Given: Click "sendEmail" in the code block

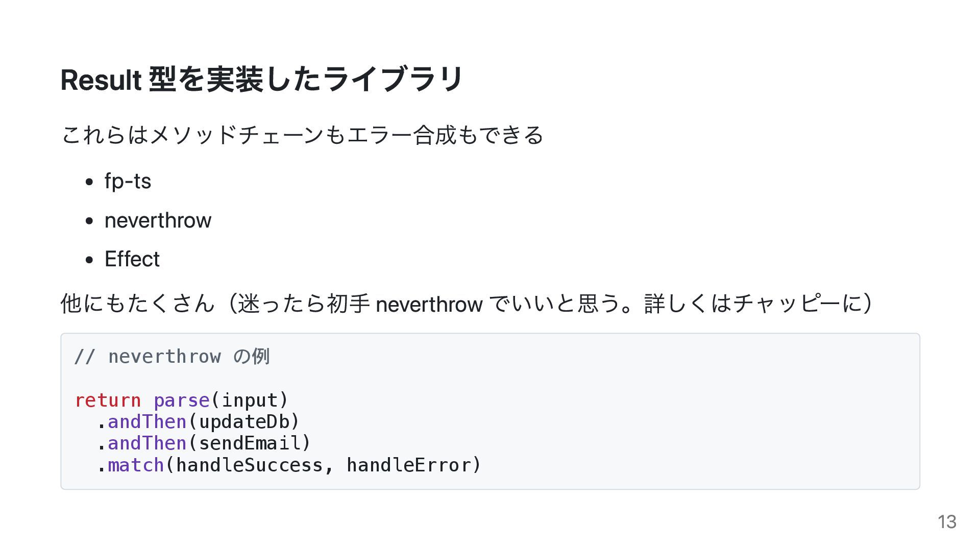Looking at the screenshot, I should 249,443.
